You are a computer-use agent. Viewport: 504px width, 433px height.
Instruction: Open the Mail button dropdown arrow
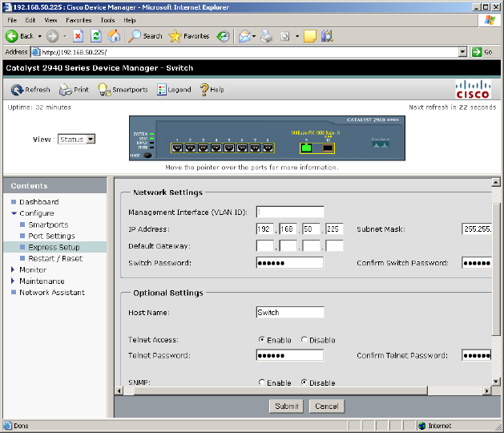click(x=254, y=36)
